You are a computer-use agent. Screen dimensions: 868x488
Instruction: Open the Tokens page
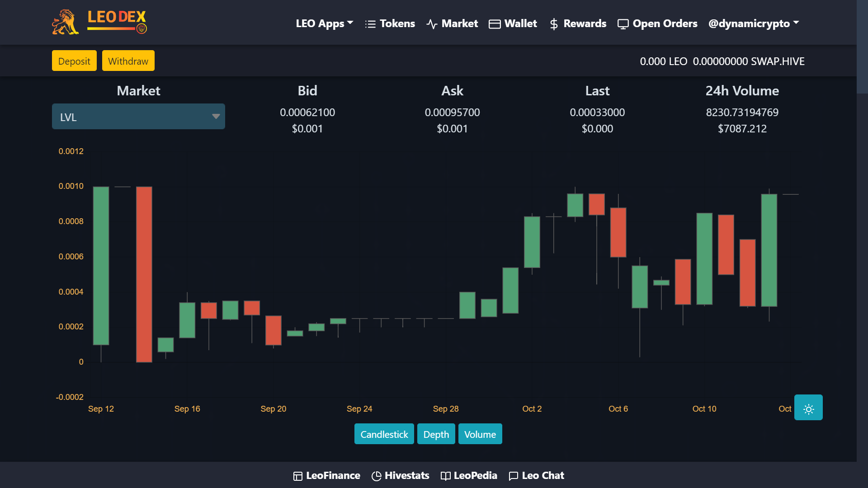coord(397,23)
